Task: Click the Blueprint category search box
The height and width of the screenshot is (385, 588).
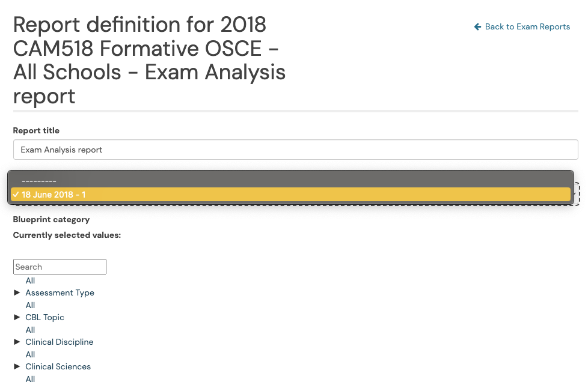Action: [60, 267]
